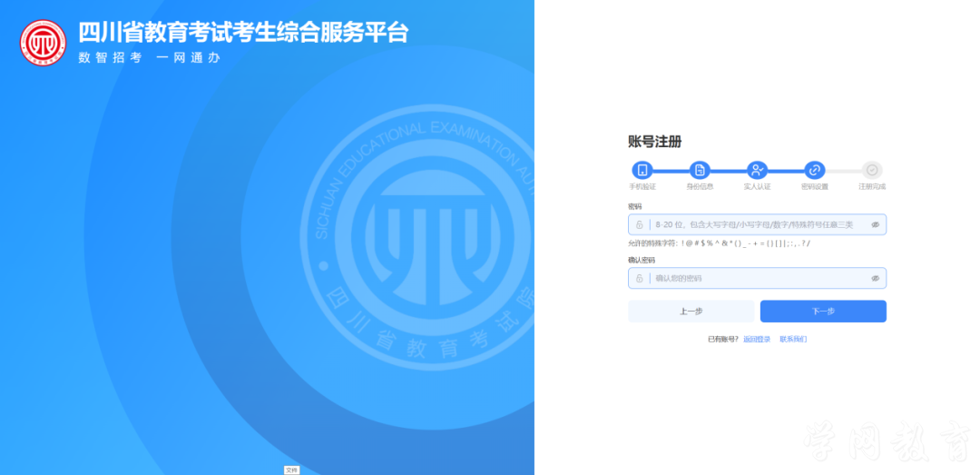The image size is (980, 475).
Task: Focus the 密码 password input box
Action: coord(757,224)
